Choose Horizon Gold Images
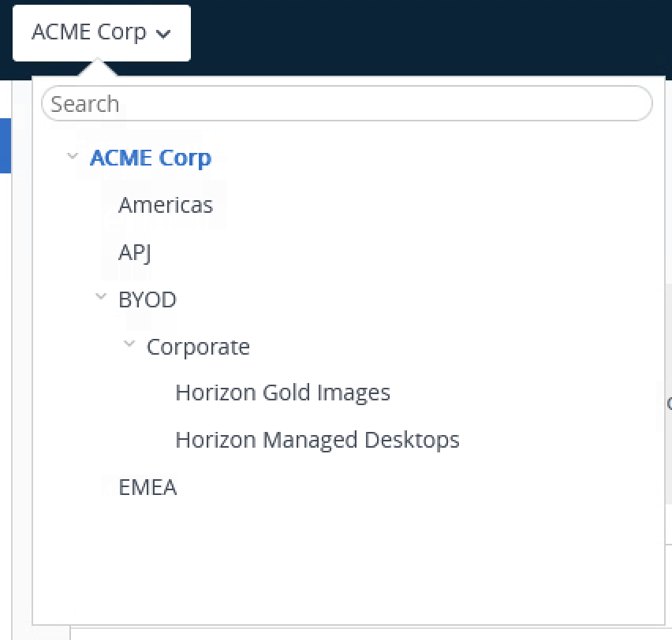Image resolution: width=672 pixels, height=640 pixels. (282, 393)
